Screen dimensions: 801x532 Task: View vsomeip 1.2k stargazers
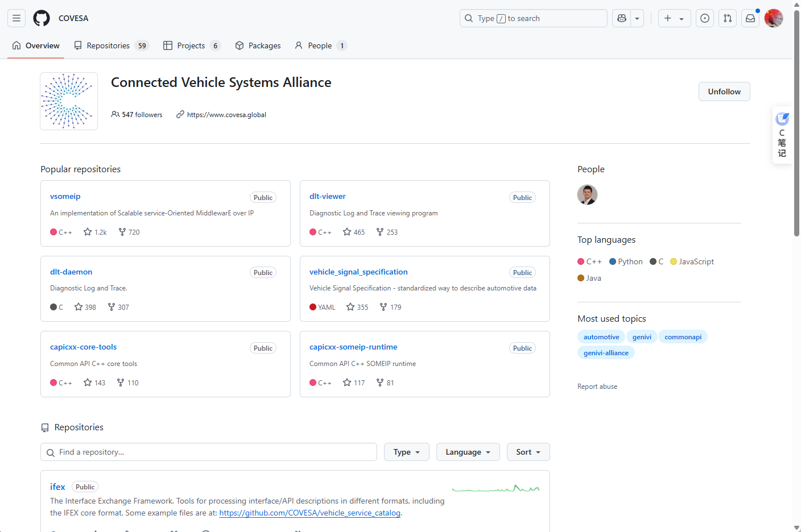95,232
